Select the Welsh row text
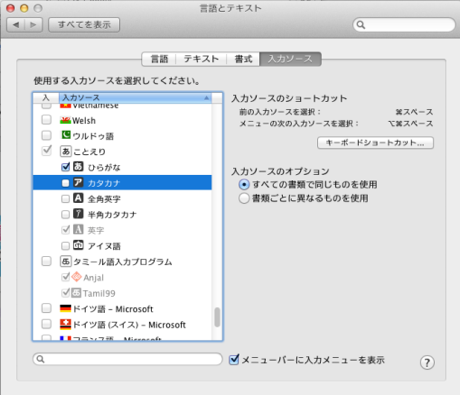The image size is (460, 395). pos(84,120)
